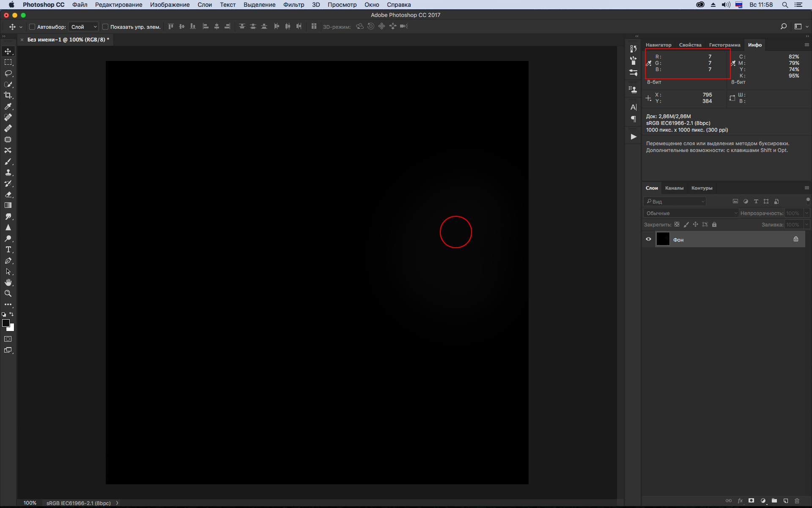Select the Horizontal Type tool
This screenshot has height=508, width=812.
point(8,249)
